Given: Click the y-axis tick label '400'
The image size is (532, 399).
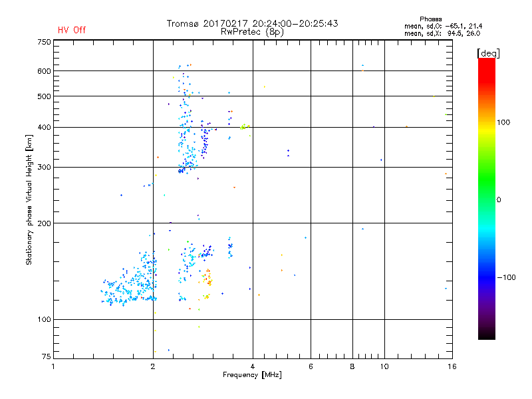Looking at the screenshot, I should point(44,127).
